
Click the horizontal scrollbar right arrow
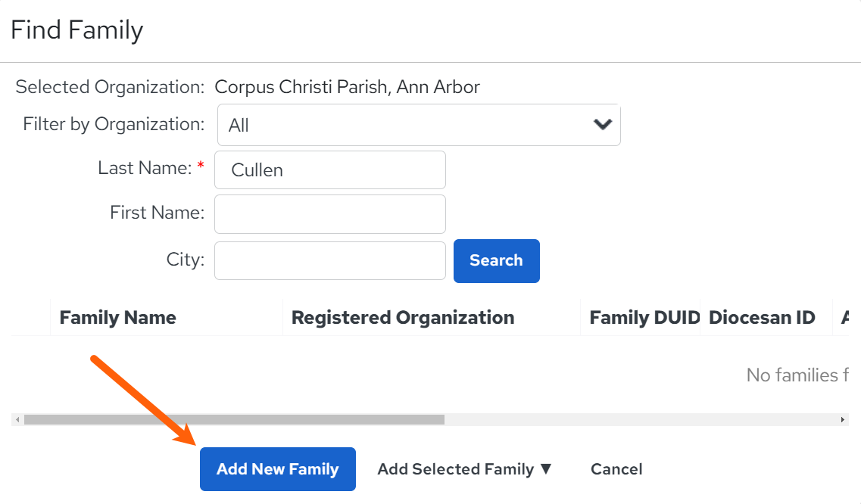(842, 420)
